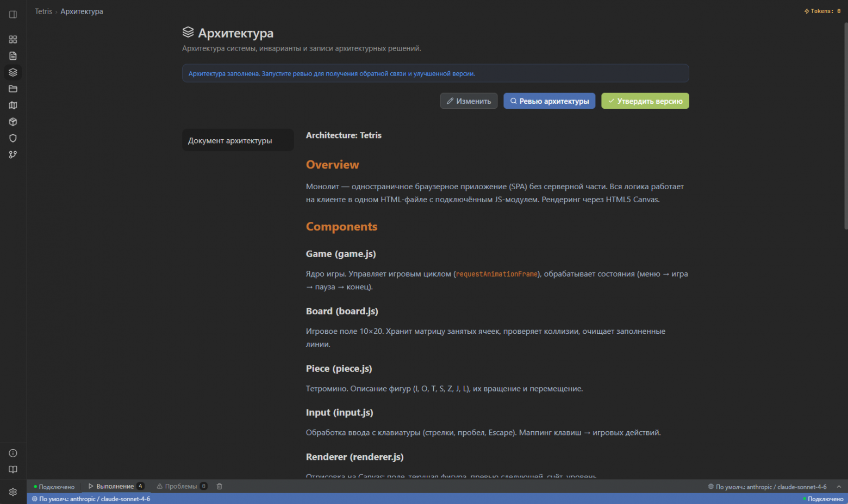Open the git branch icon in sidebar
The image size is (848, 504).
tap(13, 155)
